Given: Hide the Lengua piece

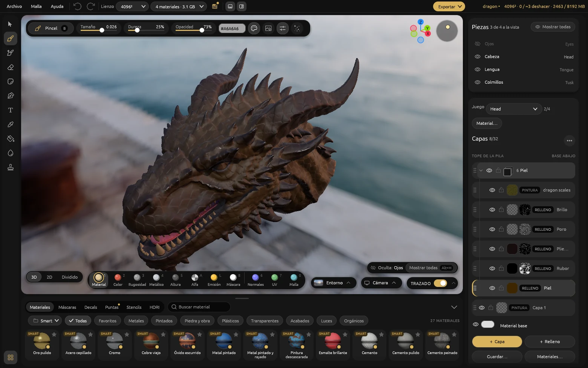Looking at the screenshot, I should click(478, 69).
